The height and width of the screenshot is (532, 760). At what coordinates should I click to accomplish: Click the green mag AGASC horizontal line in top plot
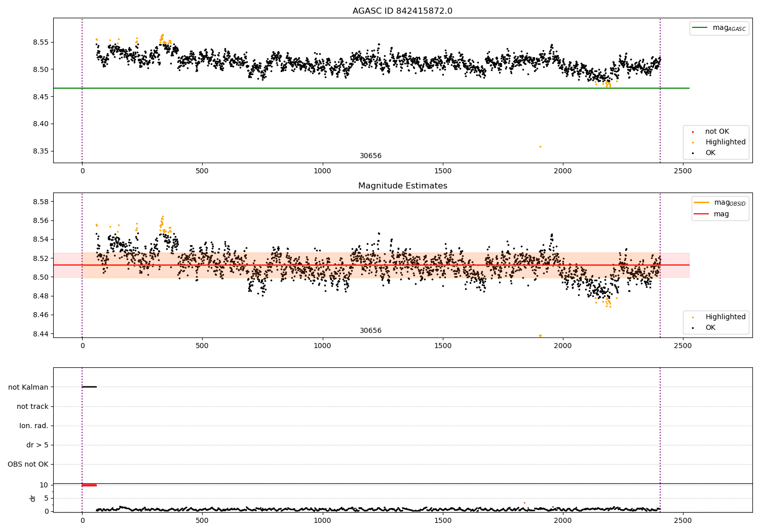tap(371, 88)
